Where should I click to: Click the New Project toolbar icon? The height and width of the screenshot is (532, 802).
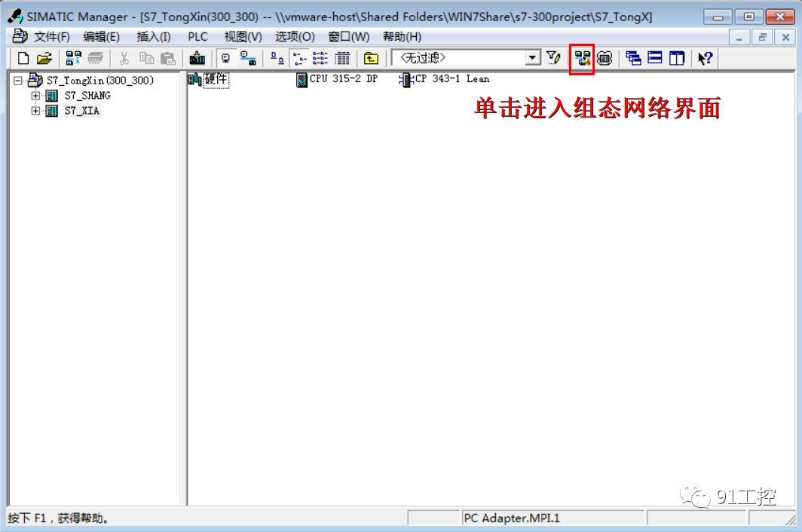coord(24,58)
